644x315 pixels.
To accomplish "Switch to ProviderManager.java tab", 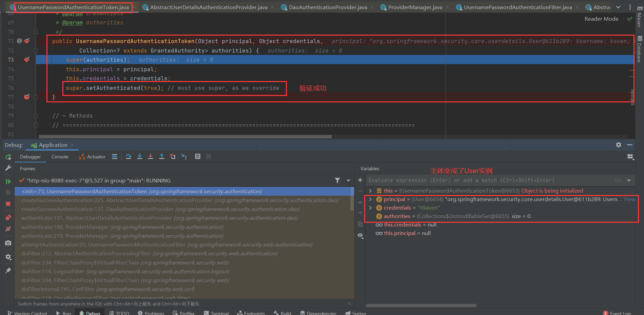I will point(415,7).
